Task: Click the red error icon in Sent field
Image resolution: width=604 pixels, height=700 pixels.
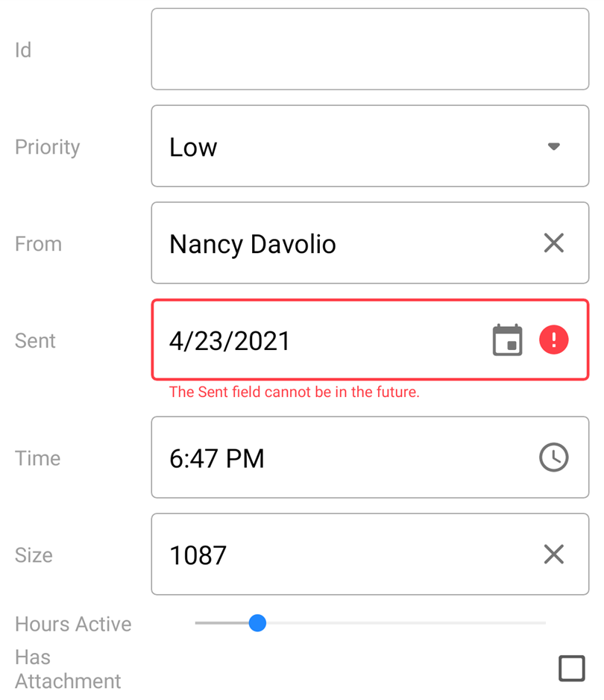Action: [x=553, y=340]
